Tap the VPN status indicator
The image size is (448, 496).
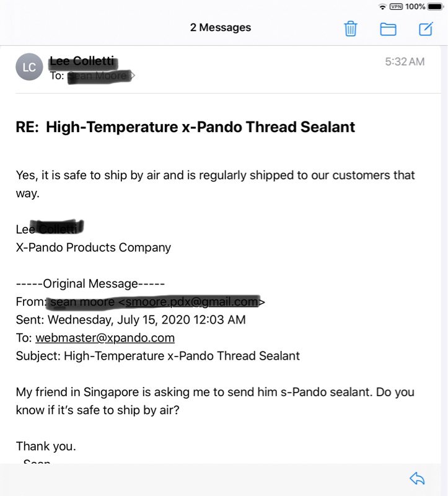(396, 7)
